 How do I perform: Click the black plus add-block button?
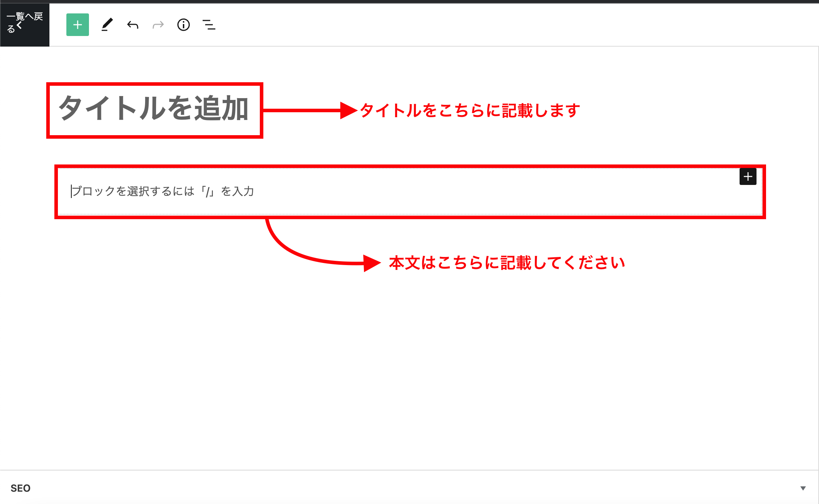point(748,176)
